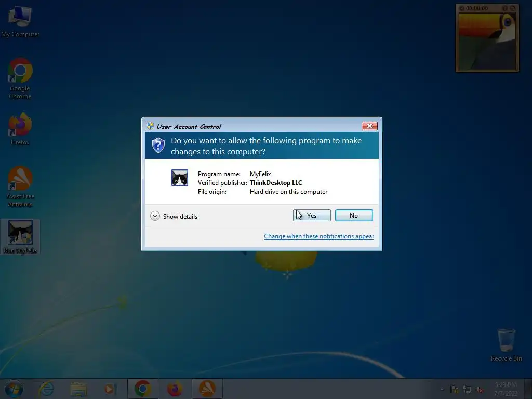Screen dimensions: 532x399
Task: Open Windows Explorer folder taskbar icon
Action: 78,389
